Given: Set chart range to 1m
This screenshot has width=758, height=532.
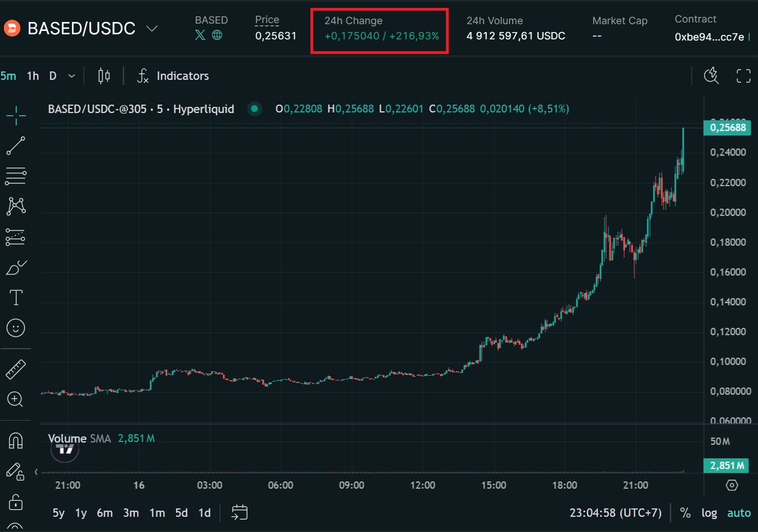Looking at the screenshot, I should point(157,512).
